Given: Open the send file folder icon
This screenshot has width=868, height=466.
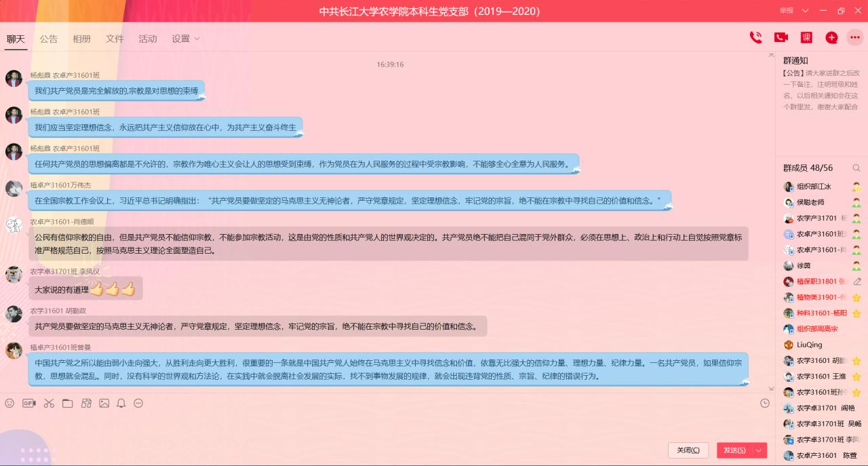Looking at the screenshot, I should point(67,403).
